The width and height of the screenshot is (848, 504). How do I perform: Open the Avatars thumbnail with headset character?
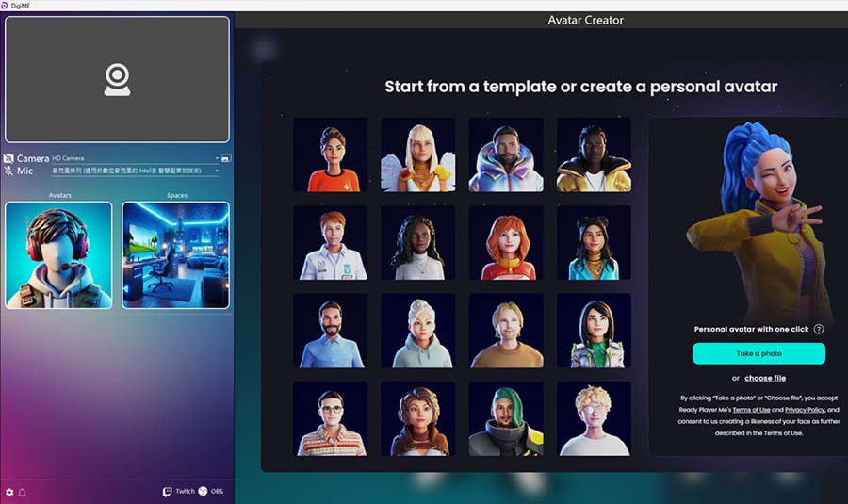pos(59,255)
